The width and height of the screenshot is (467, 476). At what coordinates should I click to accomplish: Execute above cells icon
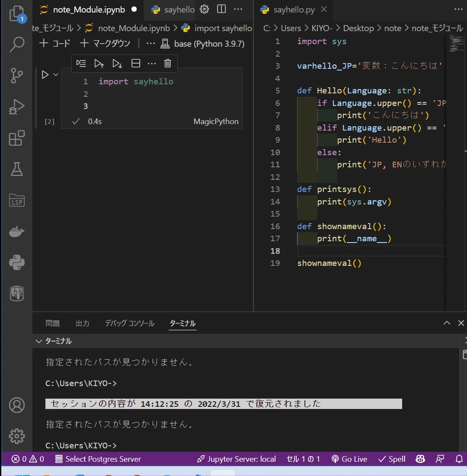click(x=99, y=64)
